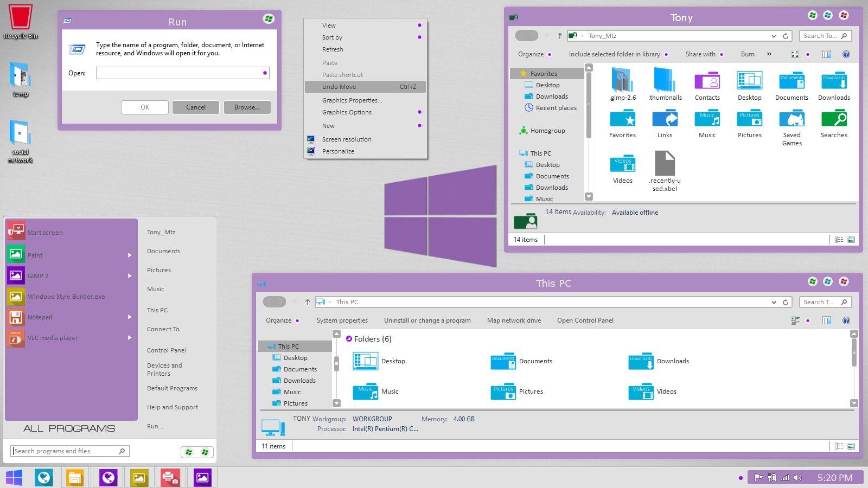Screen dimensions: 868x488
Task: Open the Action Center flag tray icon
Action: [x=758, y=478]
